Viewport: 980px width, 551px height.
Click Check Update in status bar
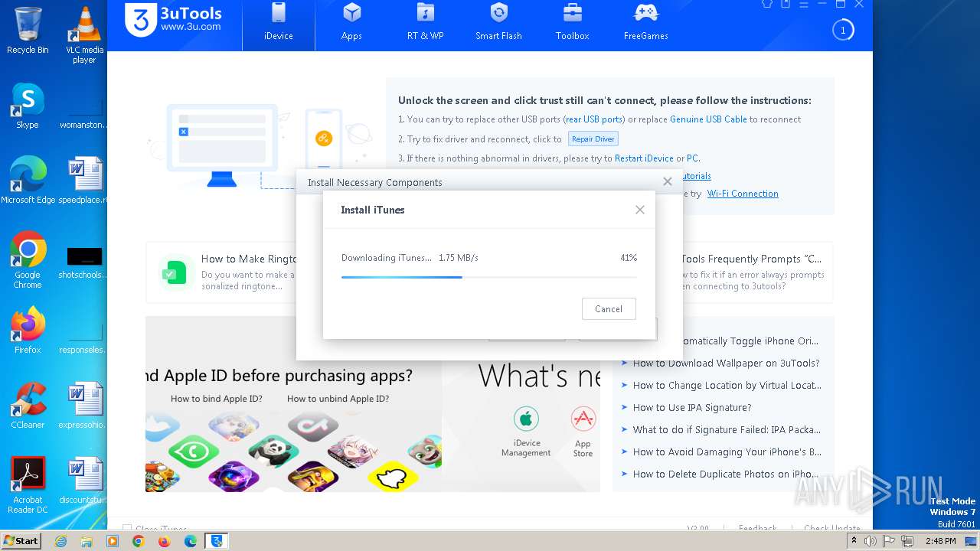click(832, 529)
